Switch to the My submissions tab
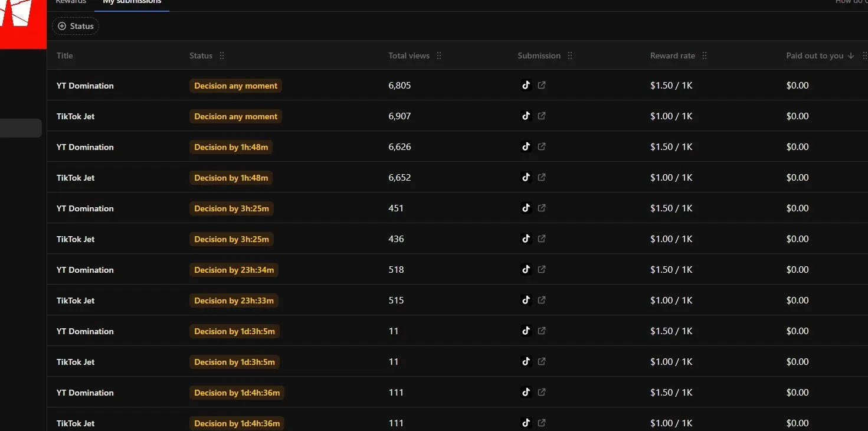Screen dimensions: 868x431 [x=132, y=2]
